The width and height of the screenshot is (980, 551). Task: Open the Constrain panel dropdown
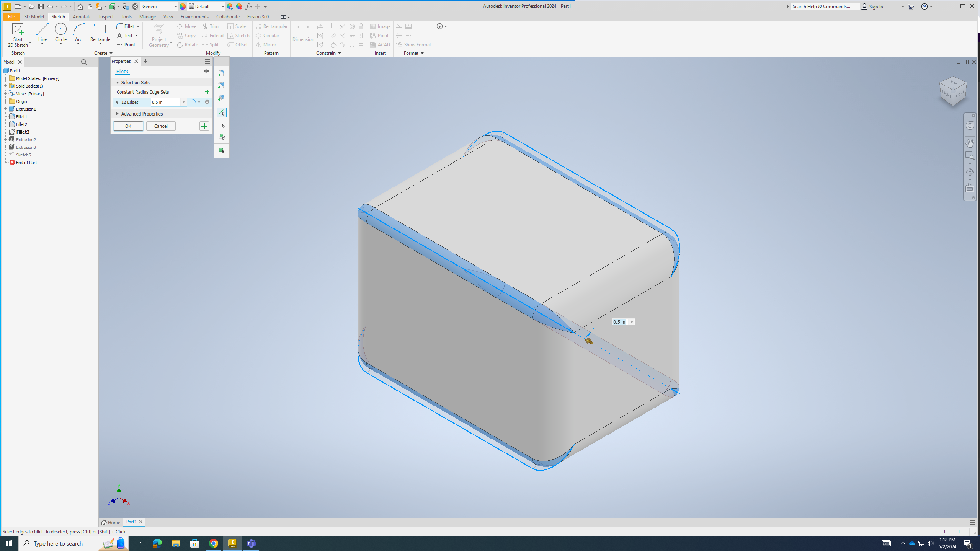328,53
